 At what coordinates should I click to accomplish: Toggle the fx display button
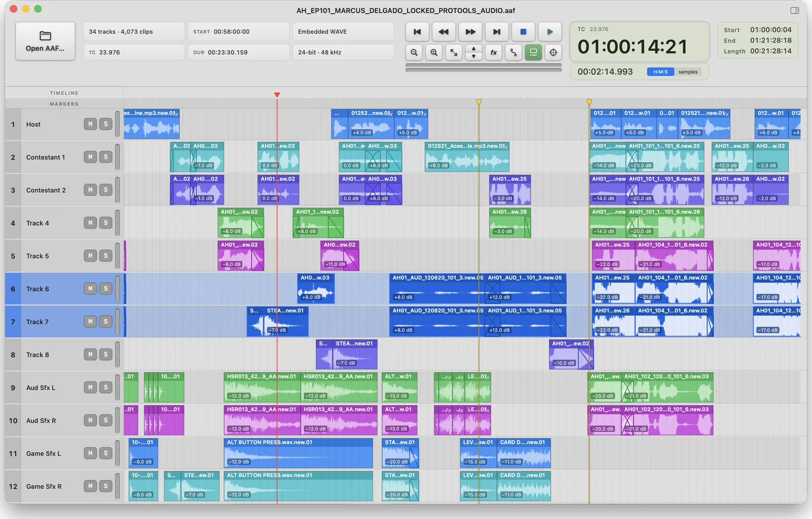coord(494,52)
